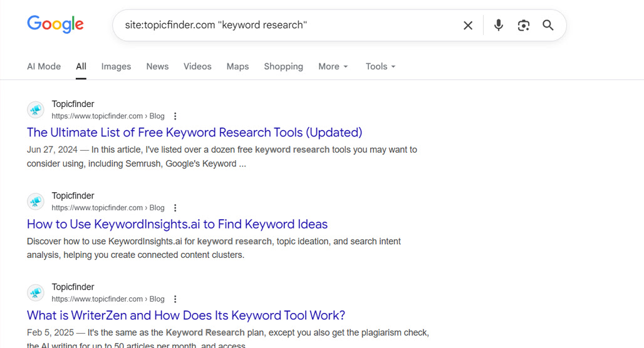The width and height of the screenshot is (644, 348).
Task: Open Topicfinder favicon of Free Keyword Research result
Action: coord(36,110)
